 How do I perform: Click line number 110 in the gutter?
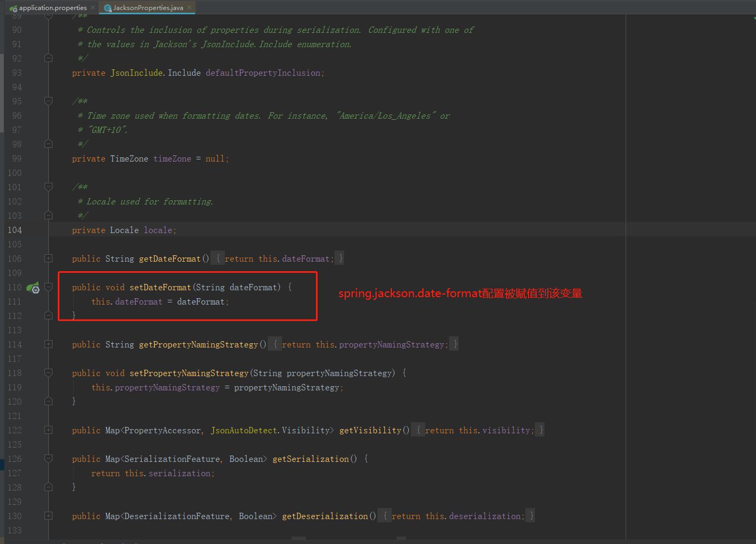click(x=15, y=287)
